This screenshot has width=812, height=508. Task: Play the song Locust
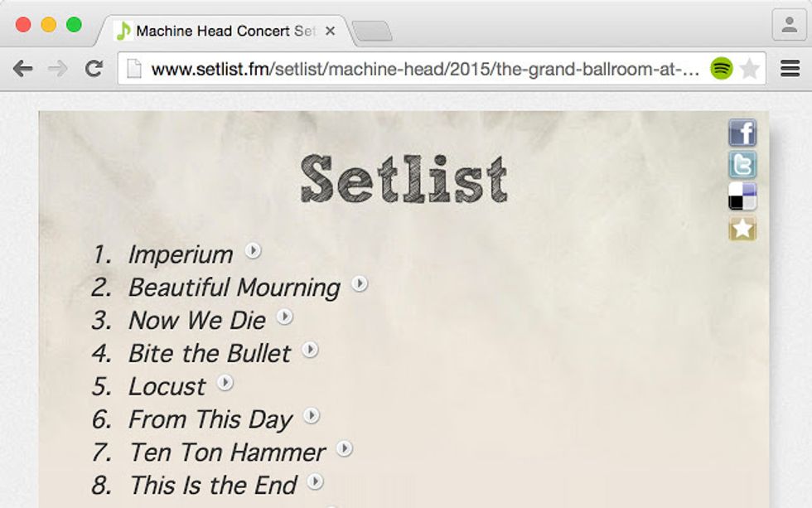tap(225, 383)
